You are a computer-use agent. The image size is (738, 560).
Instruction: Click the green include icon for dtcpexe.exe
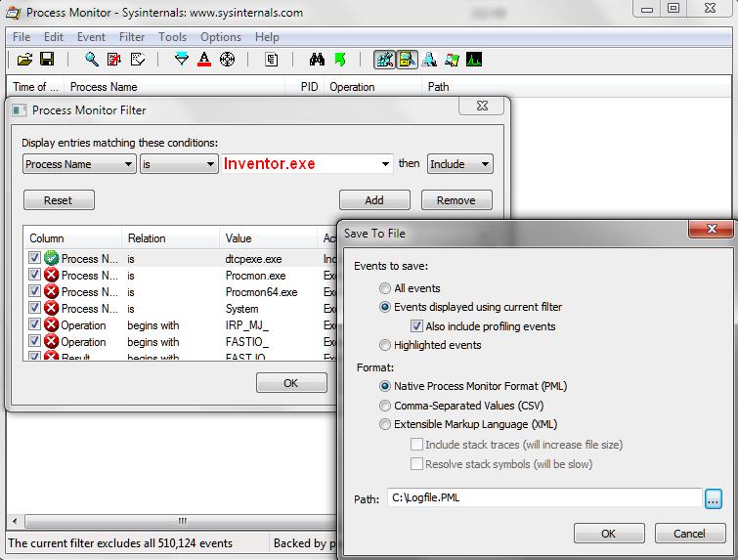point(51,258)
